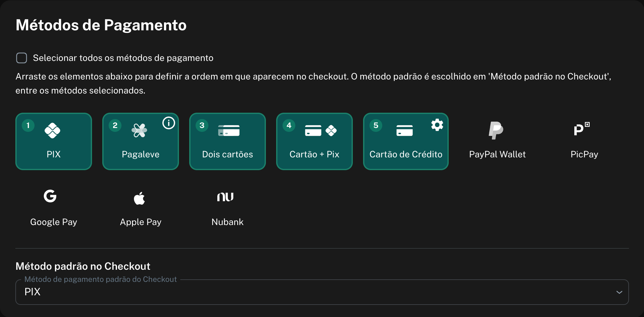Toggle the Dois cartões method label
Viewport: 644px width, 317px height.
[228, 155]
